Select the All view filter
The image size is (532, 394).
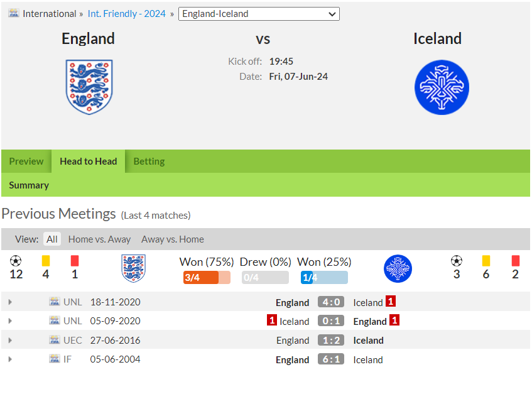coord(52,239)
